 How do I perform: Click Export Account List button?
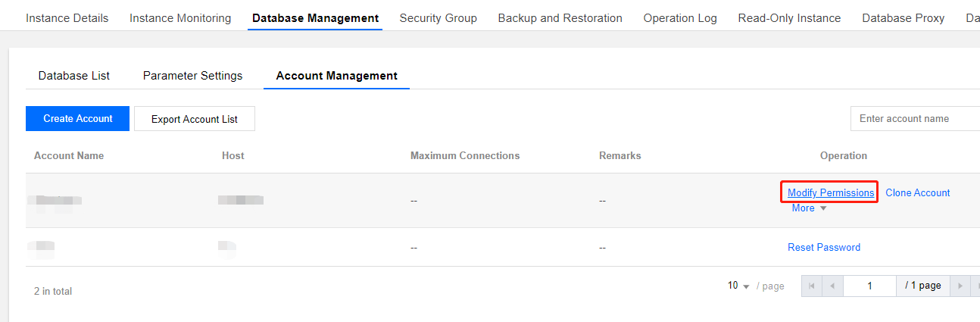195,119
